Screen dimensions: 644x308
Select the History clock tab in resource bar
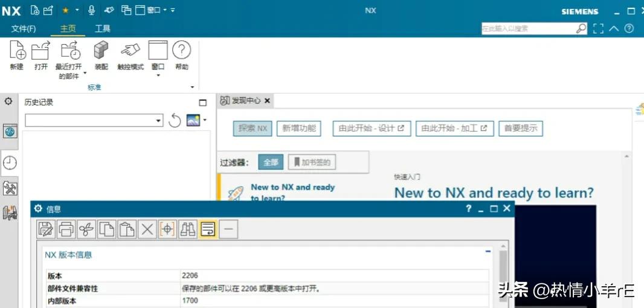click(x=10, y=163)
